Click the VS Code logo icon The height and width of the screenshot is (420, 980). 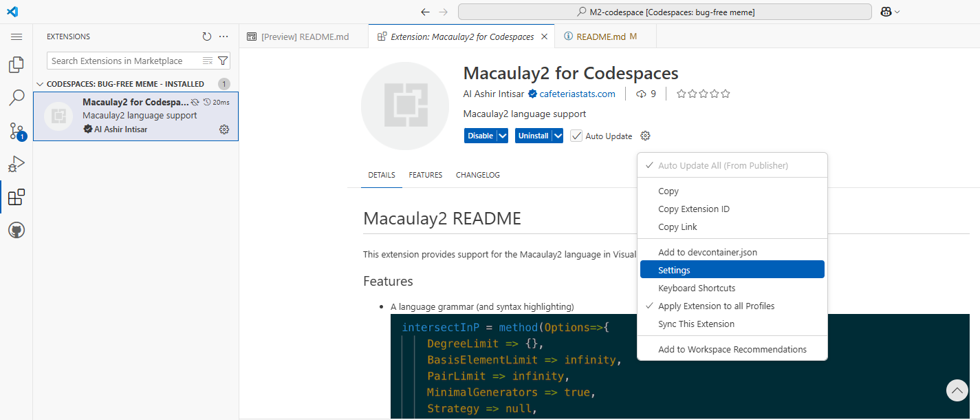pos(12,12)
